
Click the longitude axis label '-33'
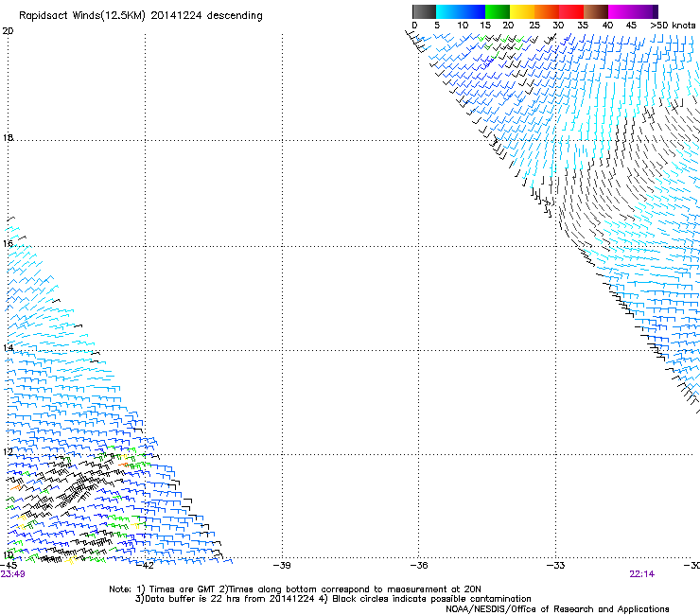[x=556, y=566]
